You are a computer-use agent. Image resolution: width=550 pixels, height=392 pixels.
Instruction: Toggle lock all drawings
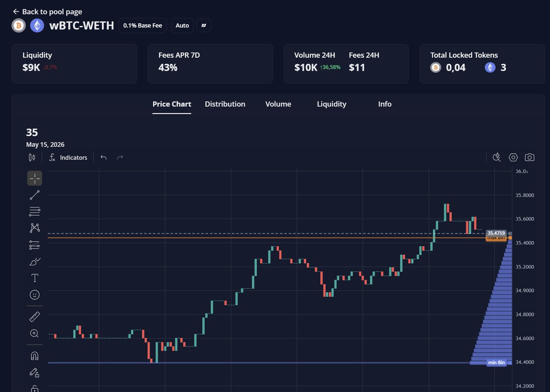pyautogui.click(x=35, y=388)
